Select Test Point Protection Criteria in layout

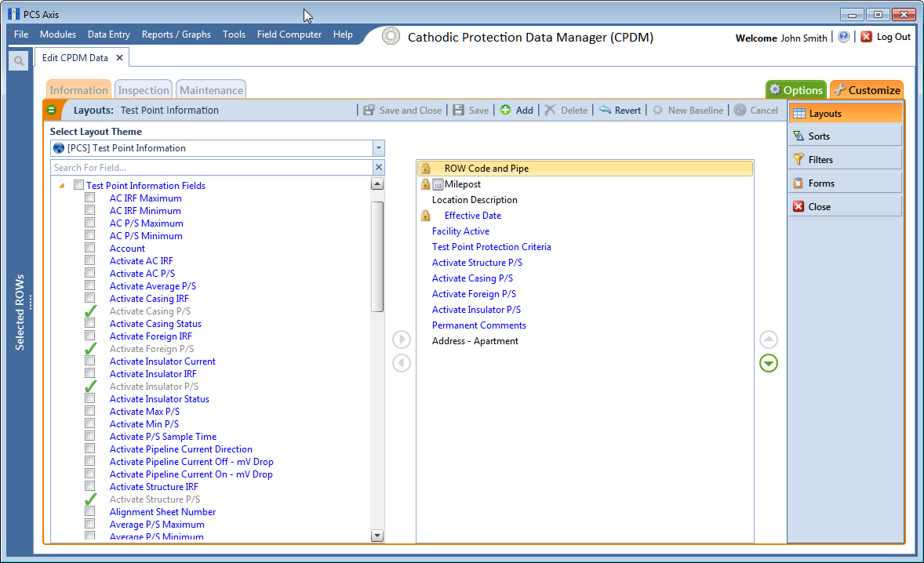[x=492, y=247]
